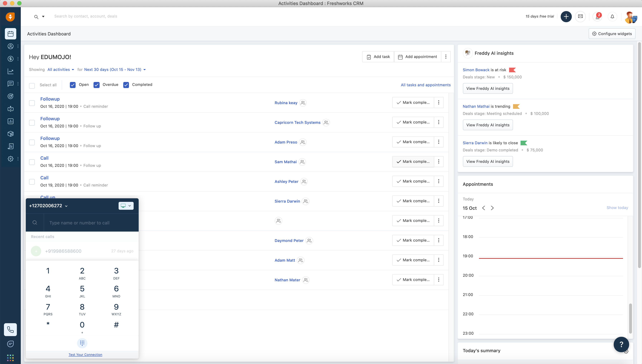Disable the Completed filter checkbox

(x=126, y=85)
